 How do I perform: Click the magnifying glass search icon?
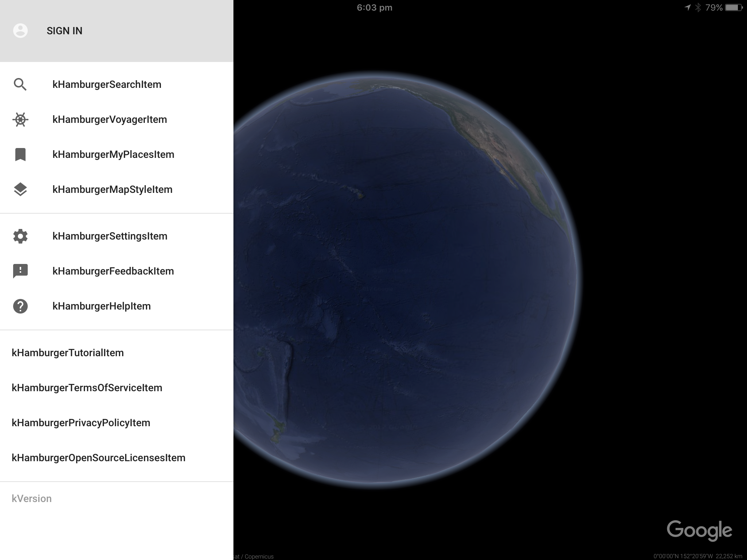coord(20,85)
